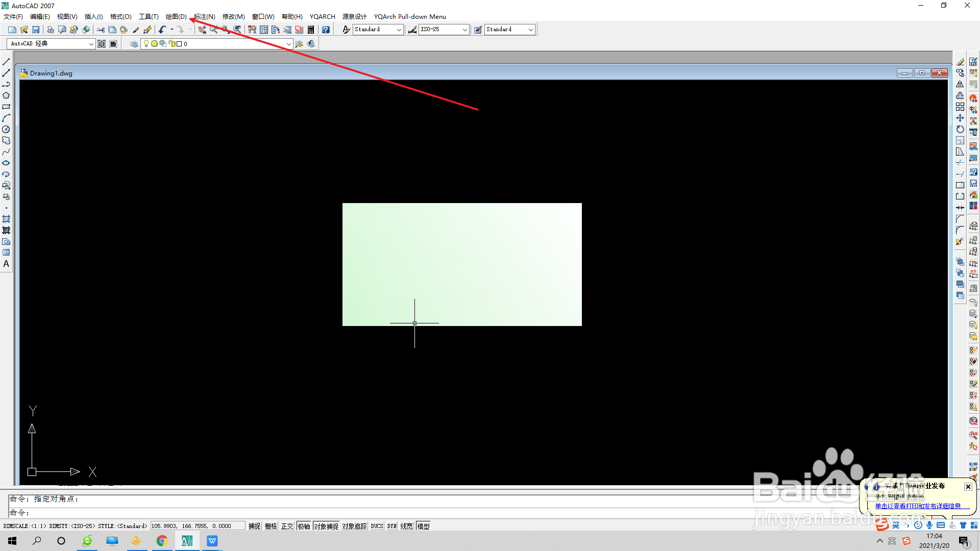Open Layer Properties Manager icon
The width and height of the screenshot is (980, 551).
(134, 44)
